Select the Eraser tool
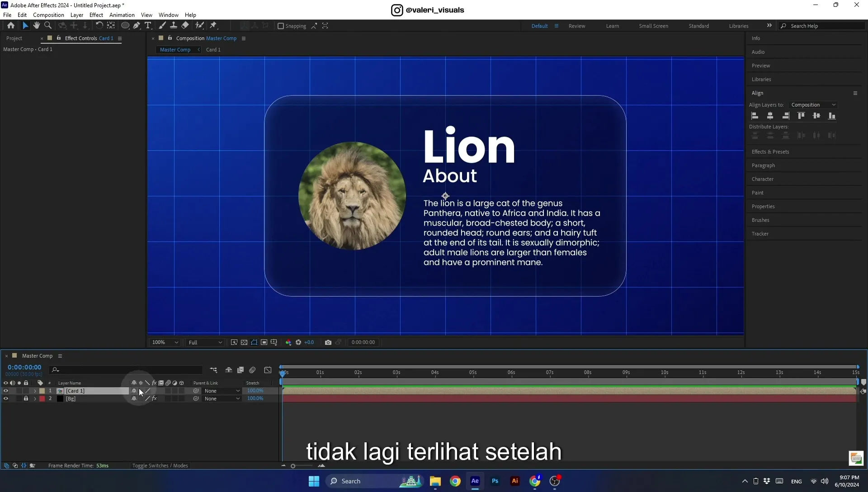Viewport: 868px width, 492px height. [185, 26]
